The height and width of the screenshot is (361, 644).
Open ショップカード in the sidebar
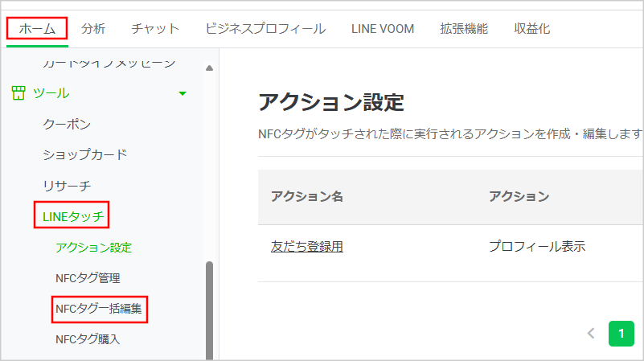click(x=85, y=155)
